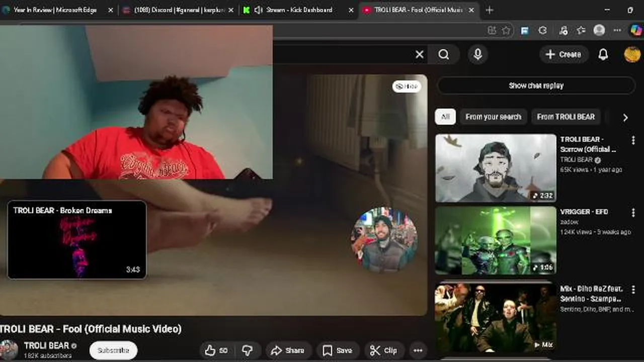
Task: Click the VRIGGER - EFD title
Action: (x=584, y=212)
